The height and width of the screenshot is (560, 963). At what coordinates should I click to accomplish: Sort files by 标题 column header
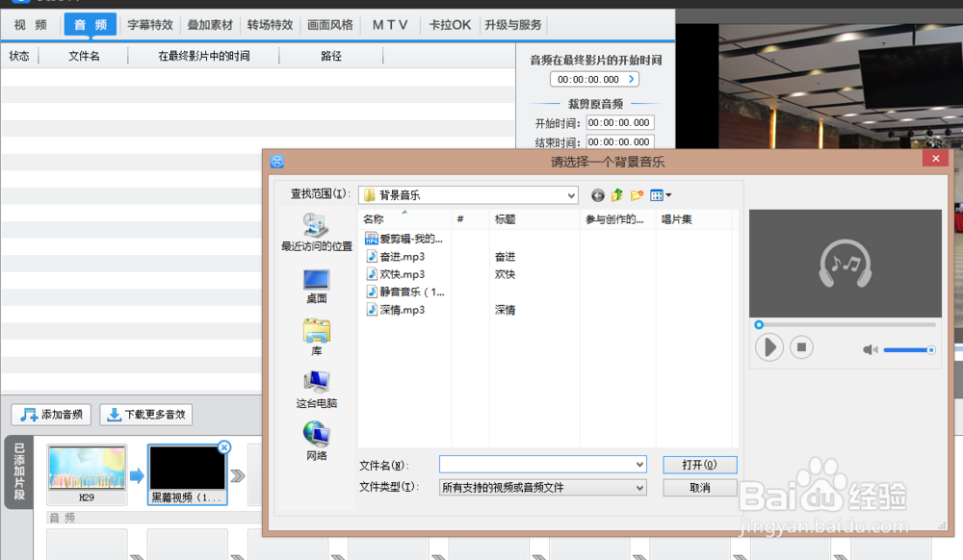[534, 219]
